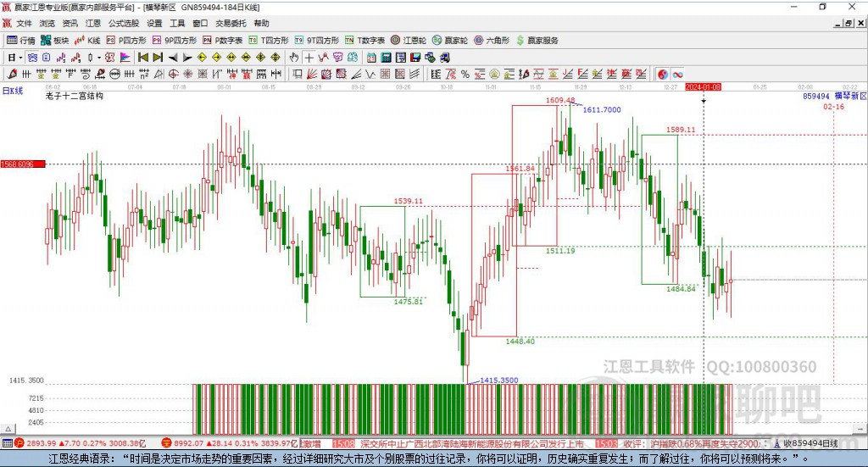Toggle the yin-yang taiji icon
The width and height of the screenshot is (868, 467).
point(663,74)
